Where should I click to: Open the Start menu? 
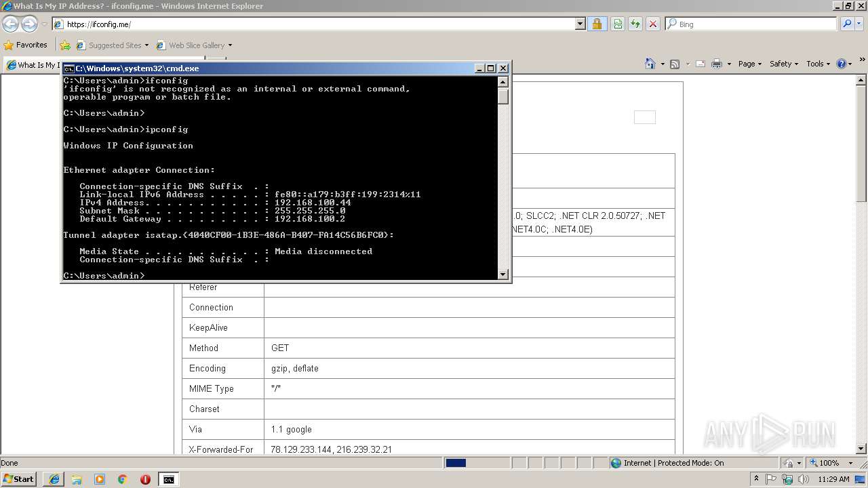coord(19,479)
